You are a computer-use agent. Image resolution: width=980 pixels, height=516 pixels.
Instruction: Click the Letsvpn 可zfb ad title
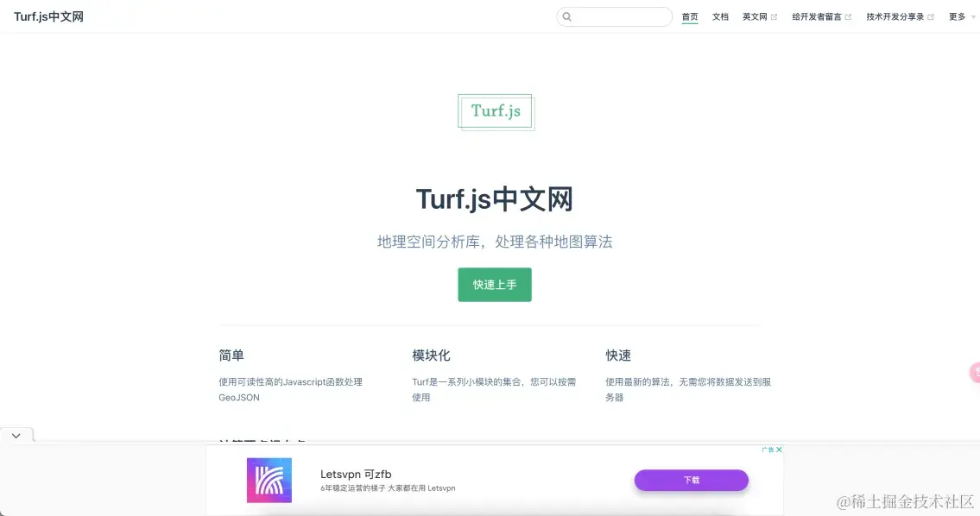click(x=356, y=474)
